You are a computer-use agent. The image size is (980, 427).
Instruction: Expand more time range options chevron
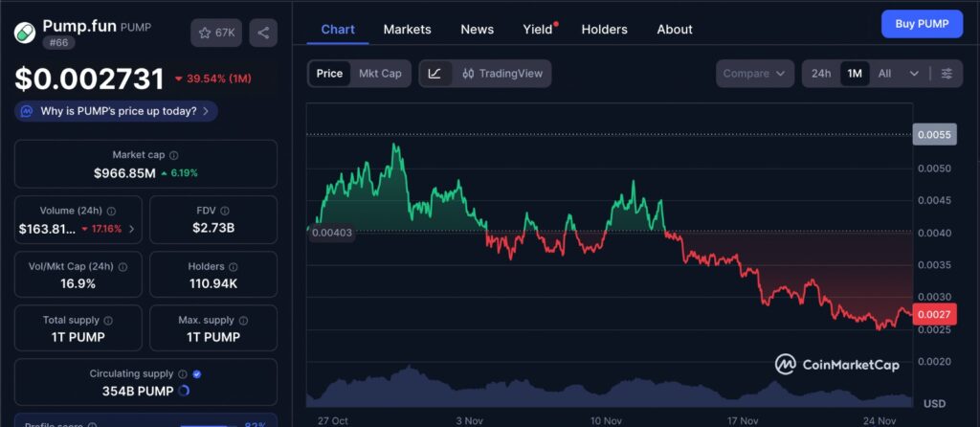(x=914, y=73)
